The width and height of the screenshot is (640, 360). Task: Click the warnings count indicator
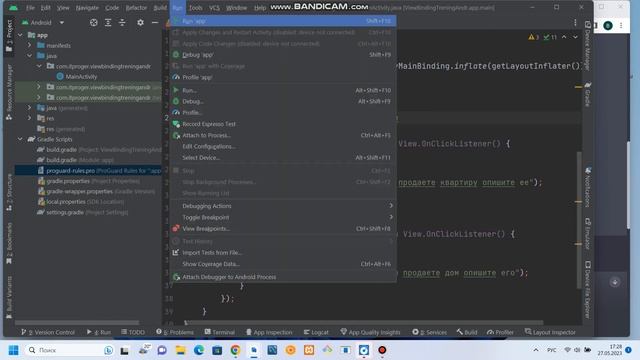pyautogui.click(x=533, y=37)
